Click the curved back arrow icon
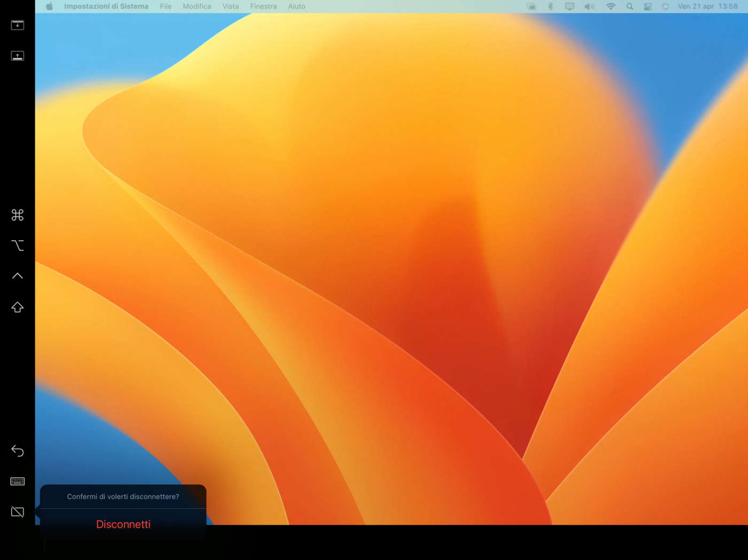Screen dimensions: 748x560 tap(17, 451)
